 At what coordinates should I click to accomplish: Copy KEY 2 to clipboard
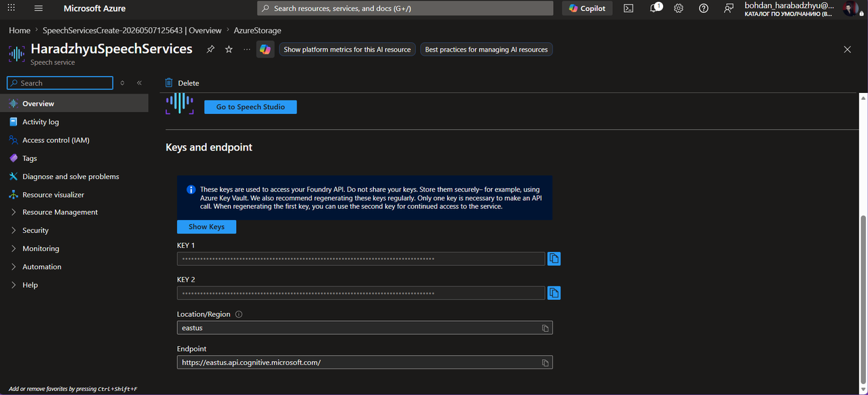click(554, 293)
